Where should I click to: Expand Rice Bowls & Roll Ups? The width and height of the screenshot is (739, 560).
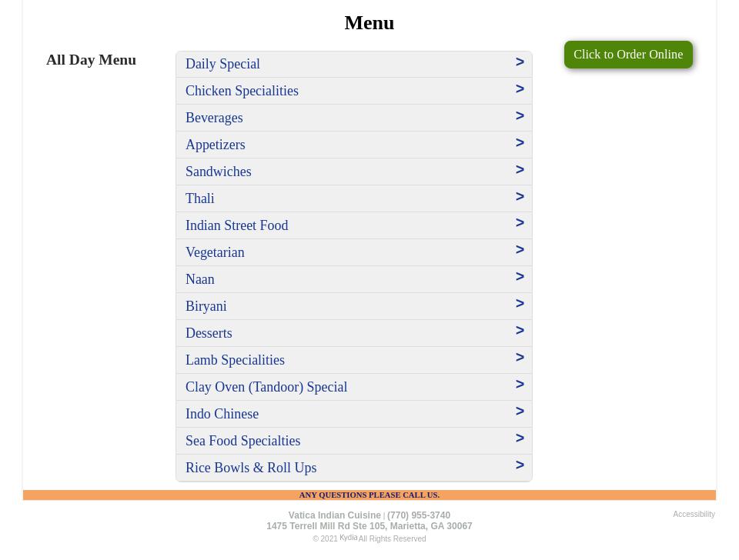251,468
